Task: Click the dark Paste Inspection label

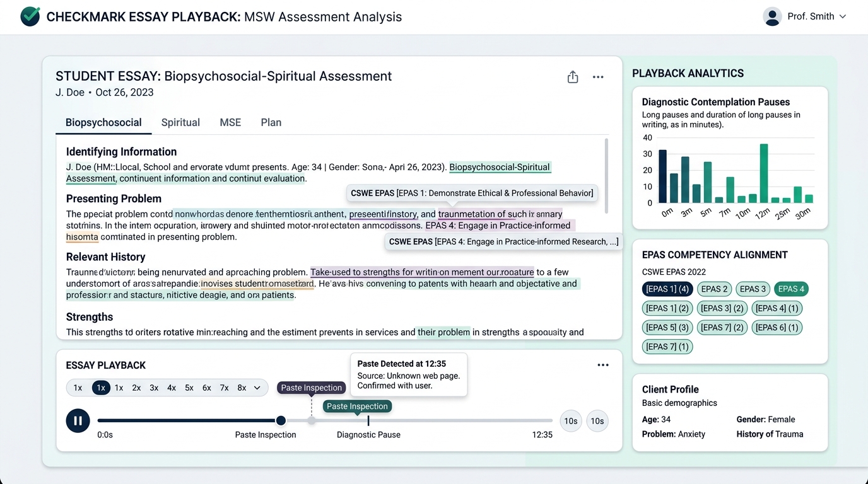Action: (x=312, y=388)
